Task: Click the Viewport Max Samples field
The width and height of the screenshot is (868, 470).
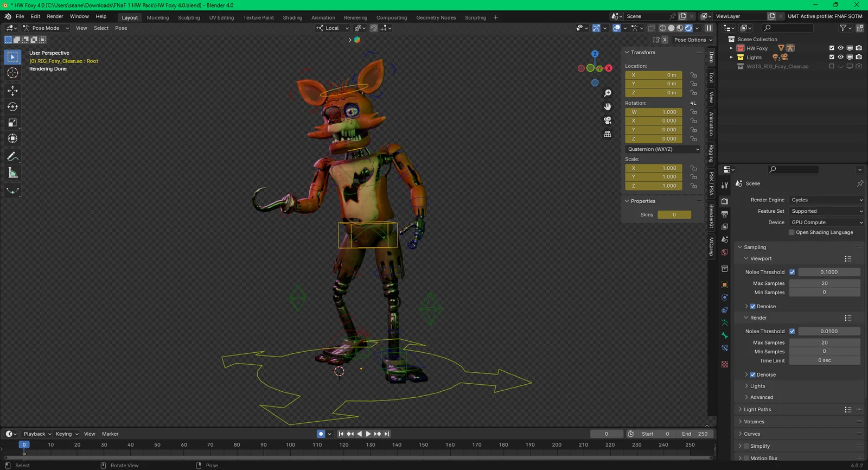Action: [825, 283]
